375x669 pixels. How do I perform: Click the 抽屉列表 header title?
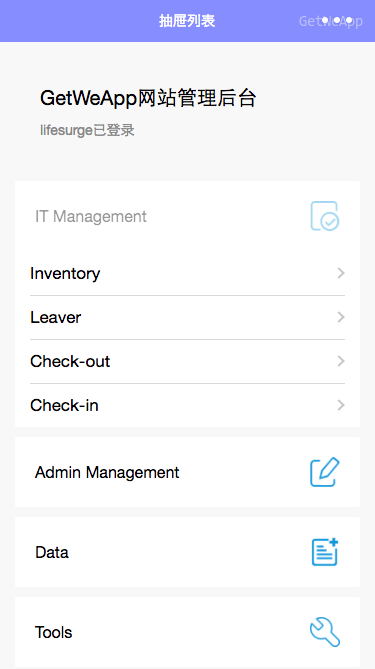point(187,20)
